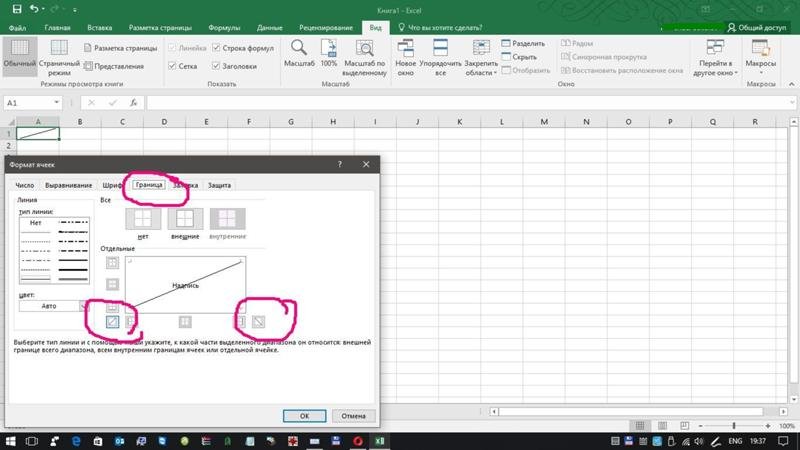
Task: Toggle the Строка формул checkbox
Action: click(x=216, y=48)
